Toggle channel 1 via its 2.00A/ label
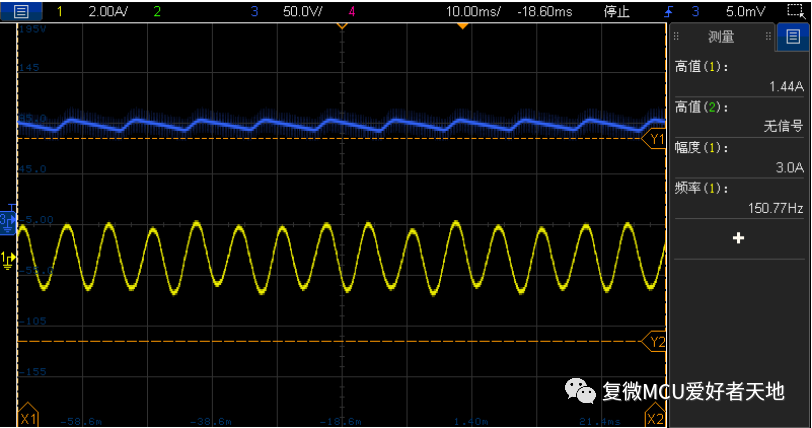The image size is (812, 428). (106, 11)
